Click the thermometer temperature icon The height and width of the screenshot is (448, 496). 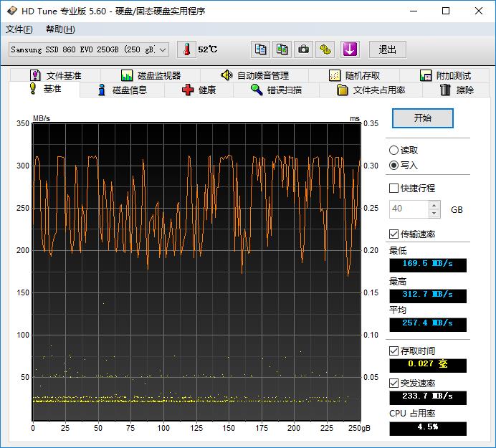pyautogui.click(x=186, y=49)
